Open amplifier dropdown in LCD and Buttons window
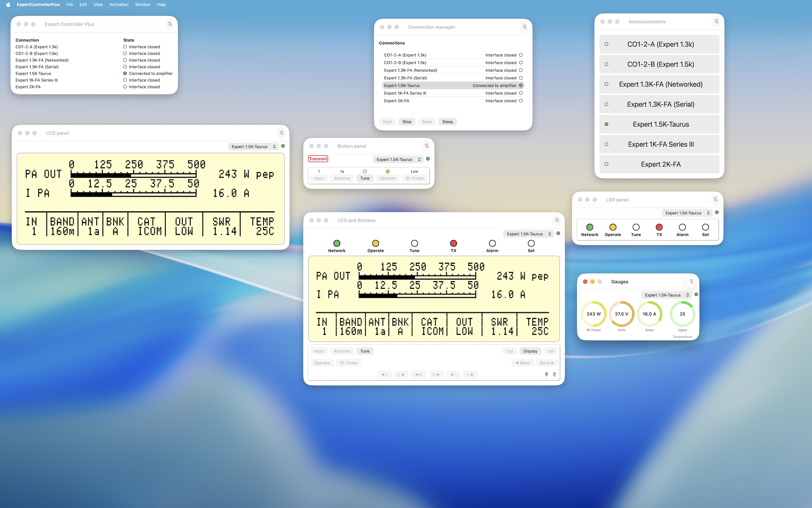 (528, 234)
